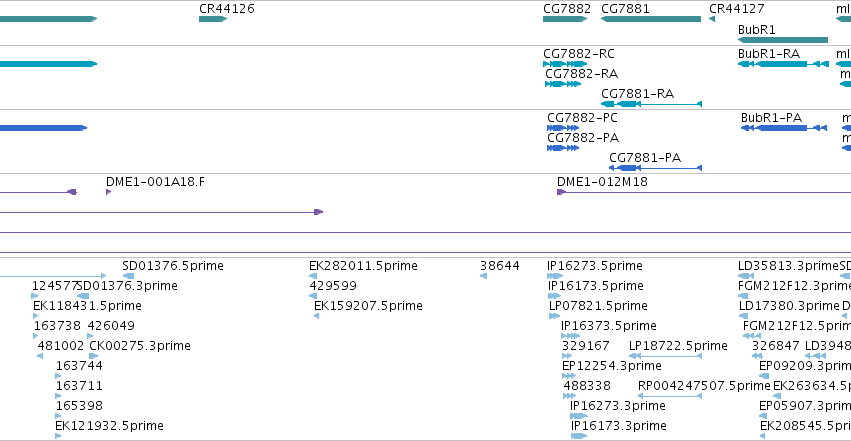Screen dimensions: 851x441
Task: Click the 426049 feature label
Action: pyautogui.click(x=111, y=326)
